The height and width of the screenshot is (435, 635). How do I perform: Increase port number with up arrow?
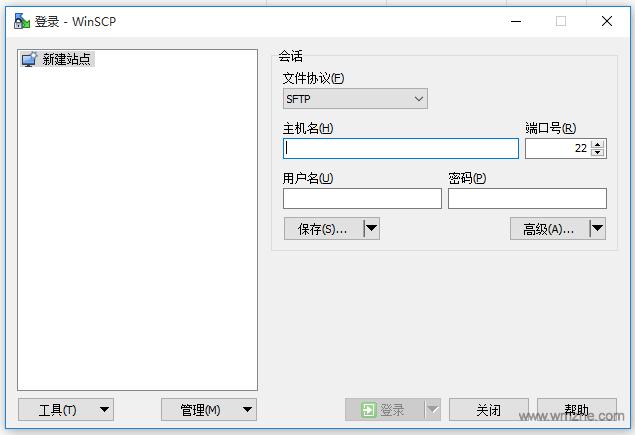coord(598,144)
